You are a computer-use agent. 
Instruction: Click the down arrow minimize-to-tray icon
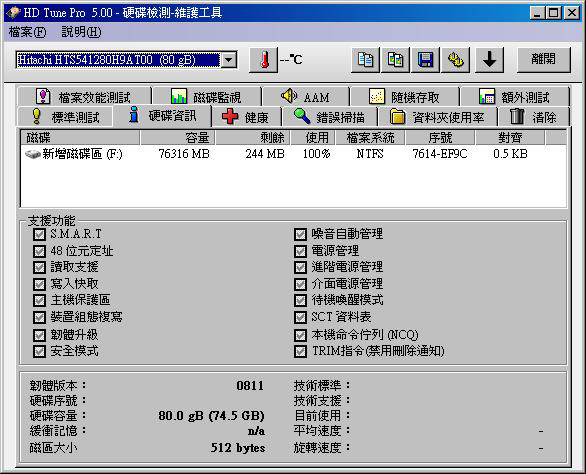[490, 60]
